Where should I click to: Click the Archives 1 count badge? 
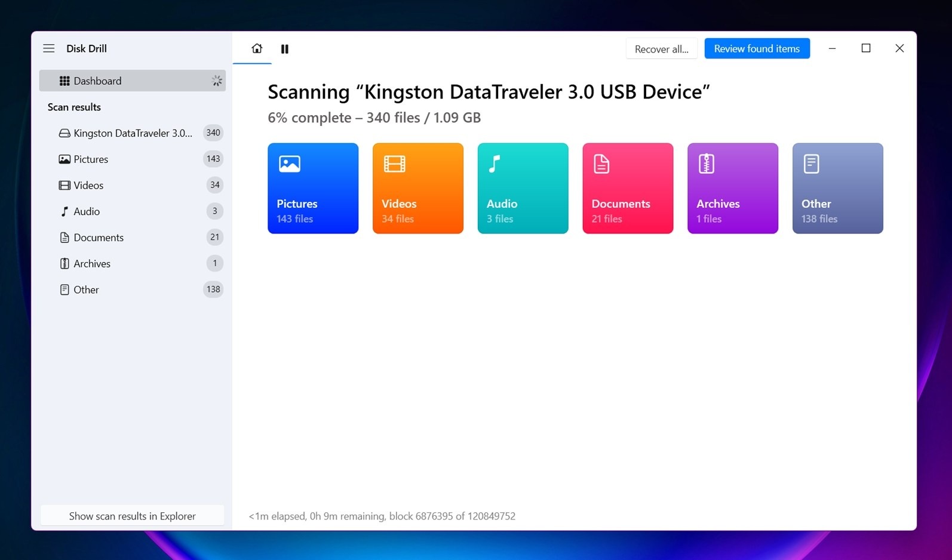[215, 263]
